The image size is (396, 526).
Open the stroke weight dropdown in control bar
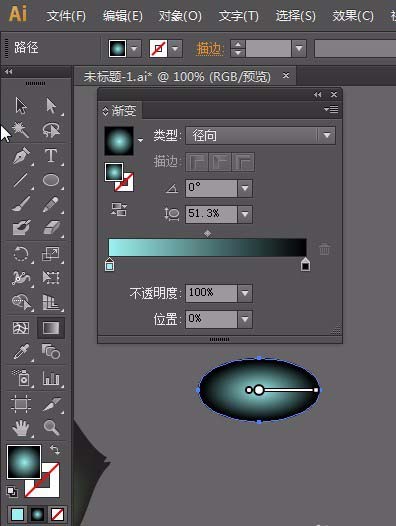(x=299, y=48)
